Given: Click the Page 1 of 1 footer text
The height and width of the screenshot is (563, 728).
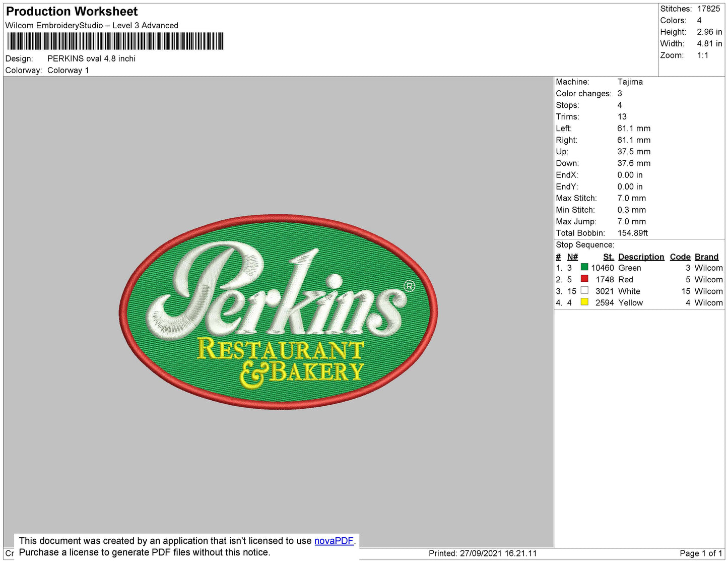Looking at the screenshot, I should point(701,553).
